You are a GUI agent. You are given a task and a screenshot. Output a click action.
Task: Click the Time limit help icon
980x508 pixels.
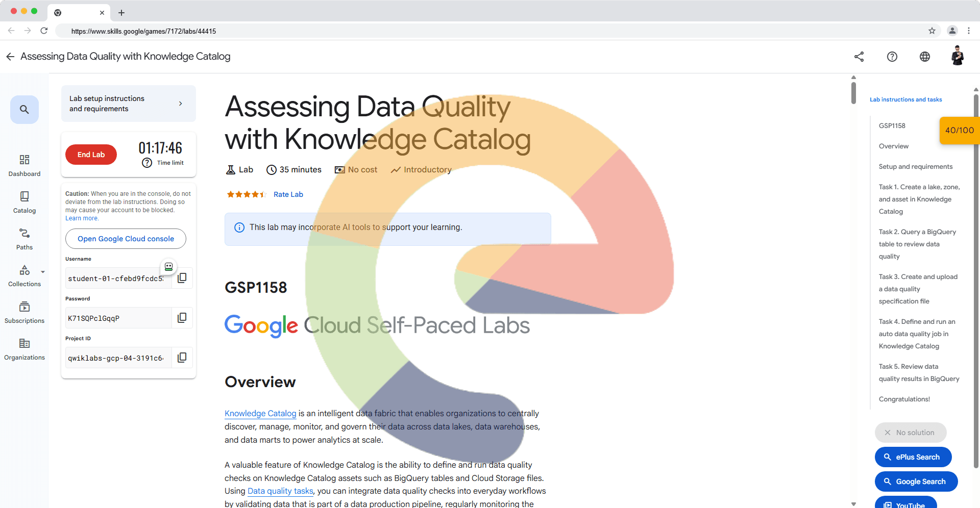point(147,163)
